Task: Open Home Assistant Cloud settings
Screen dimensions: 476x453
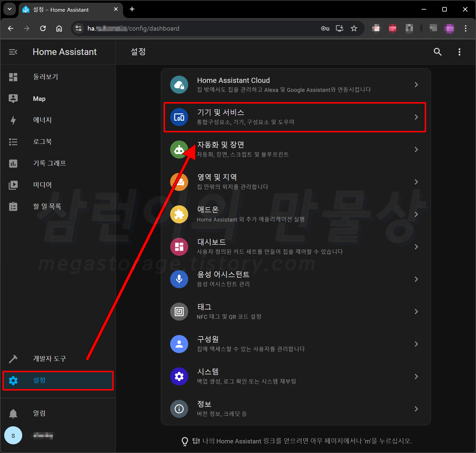Action: point(296,85)
